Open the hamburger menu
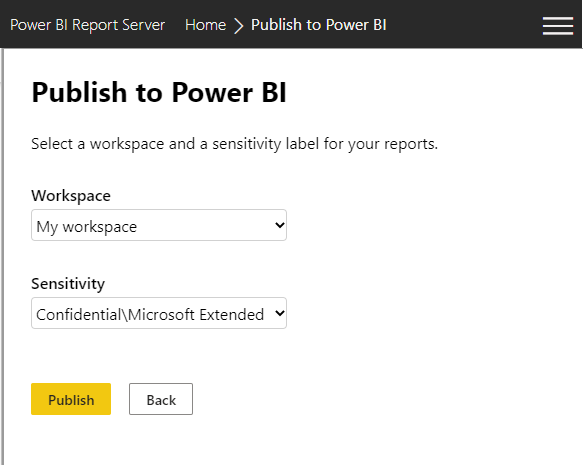The width and height of the screenshot is (583, 465). [x=557, y=26]
